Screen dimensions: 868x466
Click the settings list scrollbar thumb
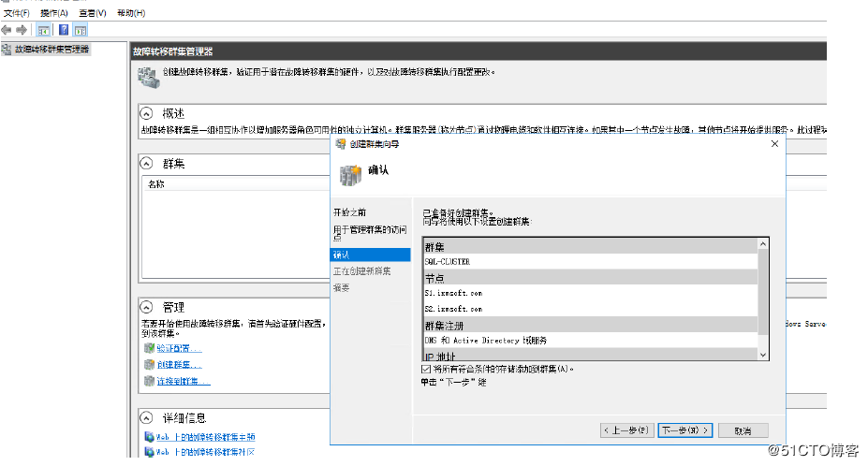click(x=763, y=292)
